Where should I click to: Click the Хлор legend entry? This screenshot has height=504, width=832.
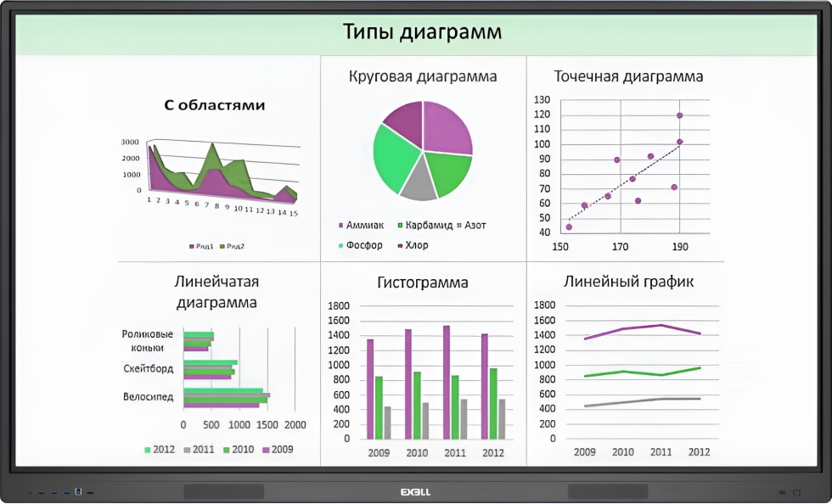[x=417, y=245]
